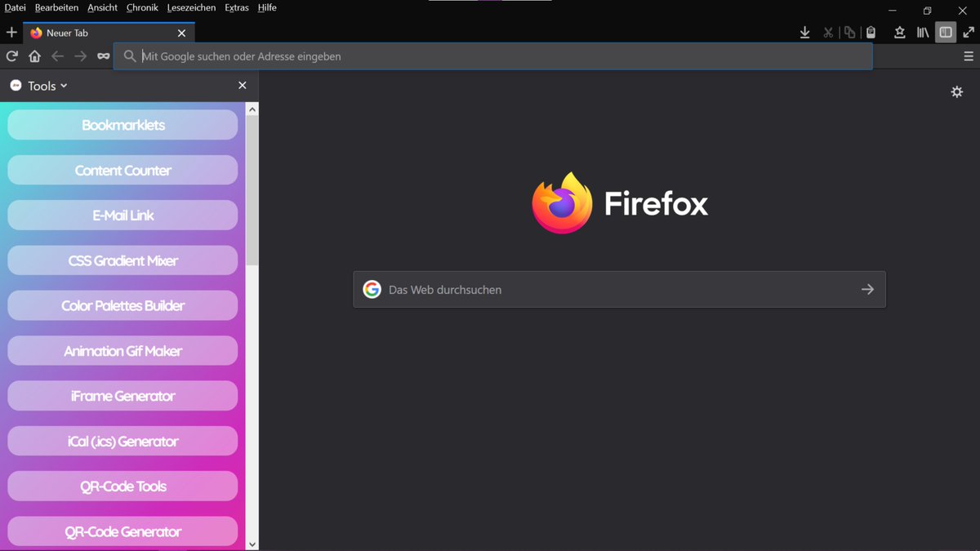Restore the browser window size
The image size is (980, 551).
pos(927,11)
